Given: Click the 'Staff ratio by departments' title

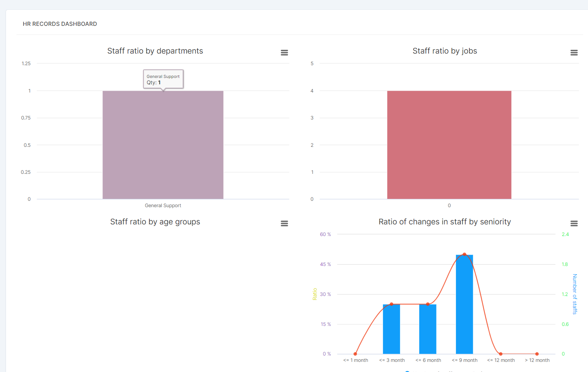Looking at the screenshot, I should point(155,51).
